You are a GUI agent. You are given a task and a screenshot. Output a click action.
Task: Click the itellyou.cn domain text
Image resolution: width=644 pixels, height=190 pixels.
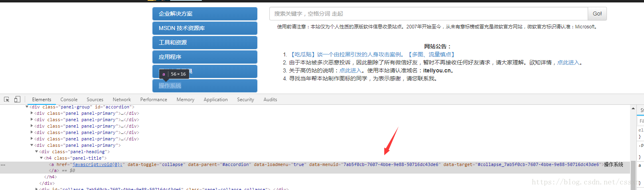coord(437,70)
